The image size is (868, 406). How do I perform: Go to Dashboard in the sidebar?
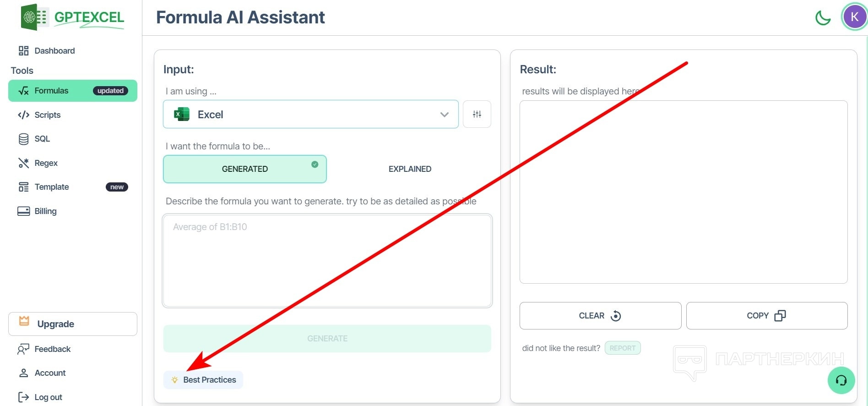point(54,51)
